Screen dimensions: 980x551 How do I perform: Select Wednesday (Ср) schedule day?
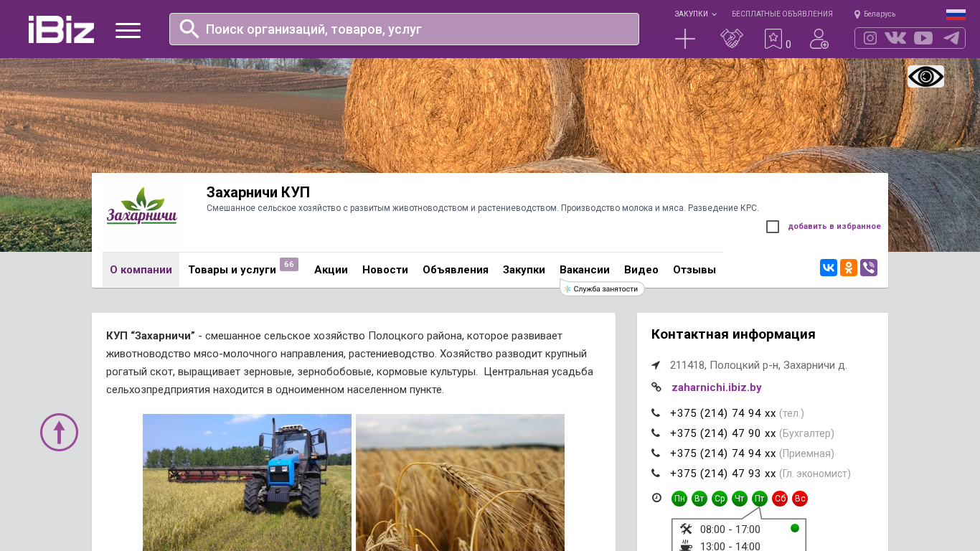click(720, 499)
